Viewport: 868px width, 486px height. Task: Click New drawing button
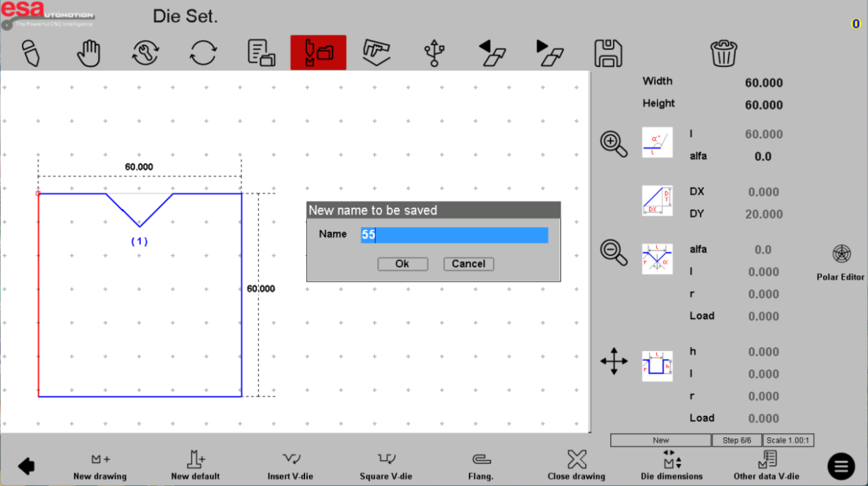[x=99, y=465]
